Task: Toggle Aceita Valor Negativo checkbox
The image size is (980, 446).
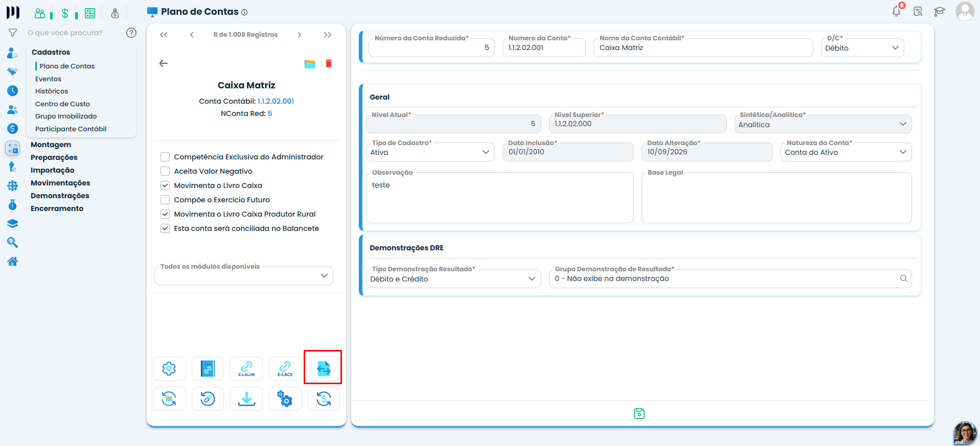Action: click(165, 171)
